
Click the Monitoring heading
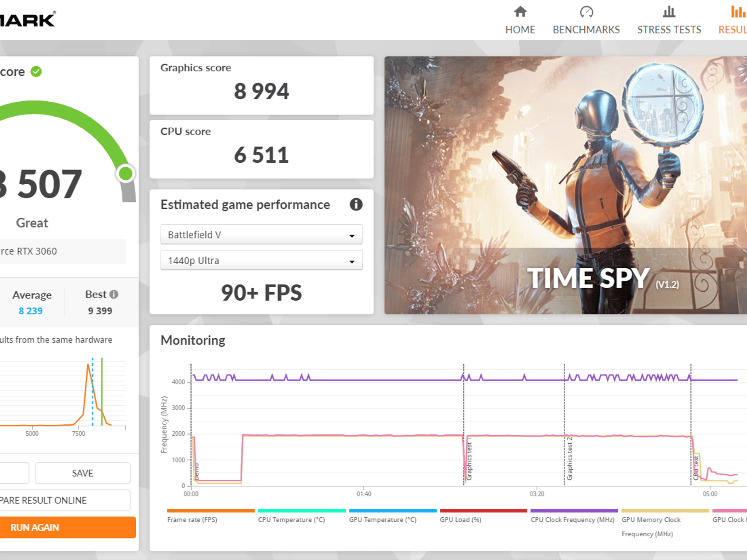tap(193, 340)
